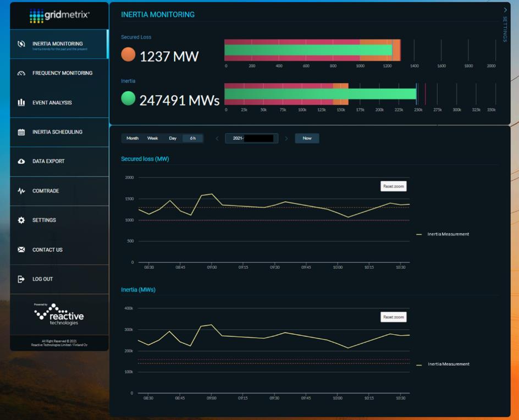Viewport: 519px width, 420px height.
Task: Go to previous date with left chevron
Action: (x=217, y=139)
